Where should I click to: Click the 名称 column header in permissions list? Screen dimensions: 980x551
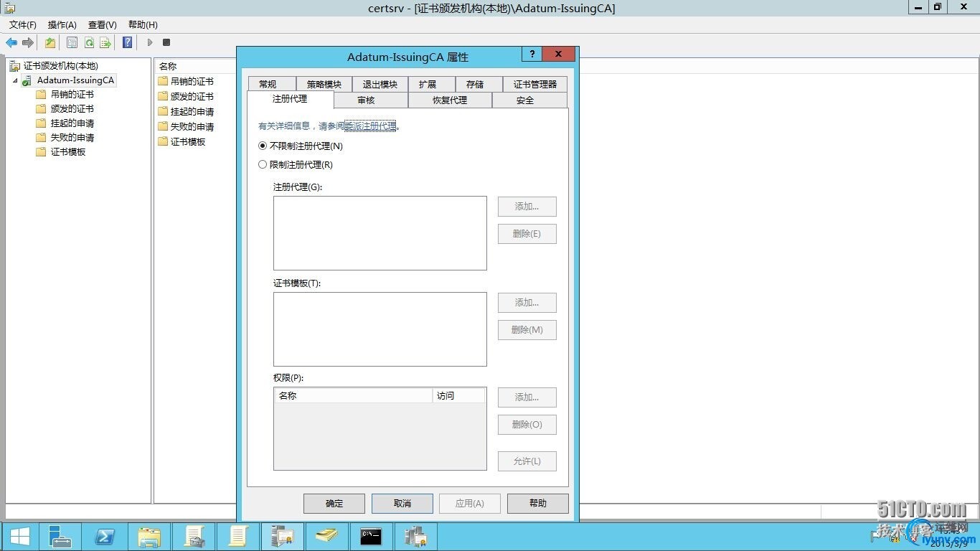click(353, 395)
